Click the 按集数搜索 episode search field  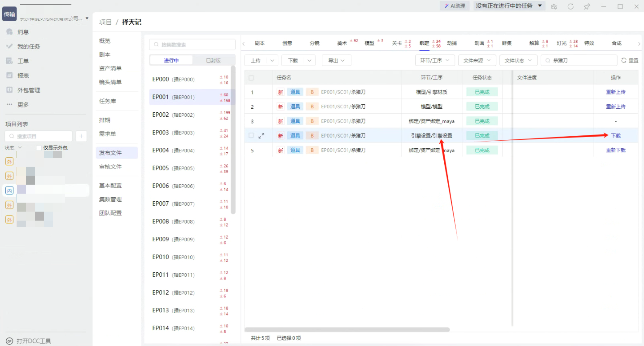click(192, 44)
